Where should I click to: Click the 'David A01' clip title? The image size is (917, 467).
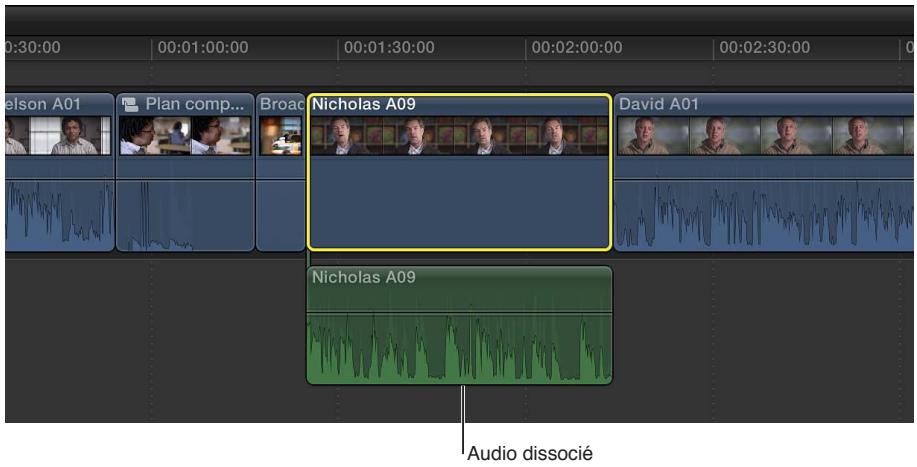659,105
